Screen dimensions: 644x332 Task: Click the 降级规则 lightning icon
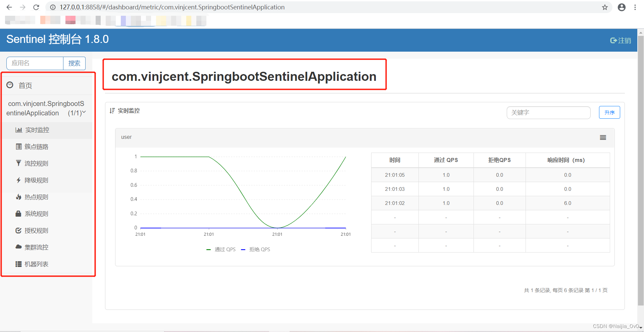pyautogui.click(x=19, y=180)
